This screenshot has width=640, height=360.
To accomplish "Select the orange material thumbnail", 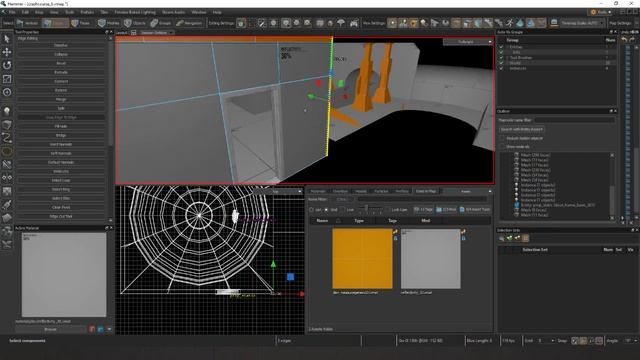I will pos(362,259).
